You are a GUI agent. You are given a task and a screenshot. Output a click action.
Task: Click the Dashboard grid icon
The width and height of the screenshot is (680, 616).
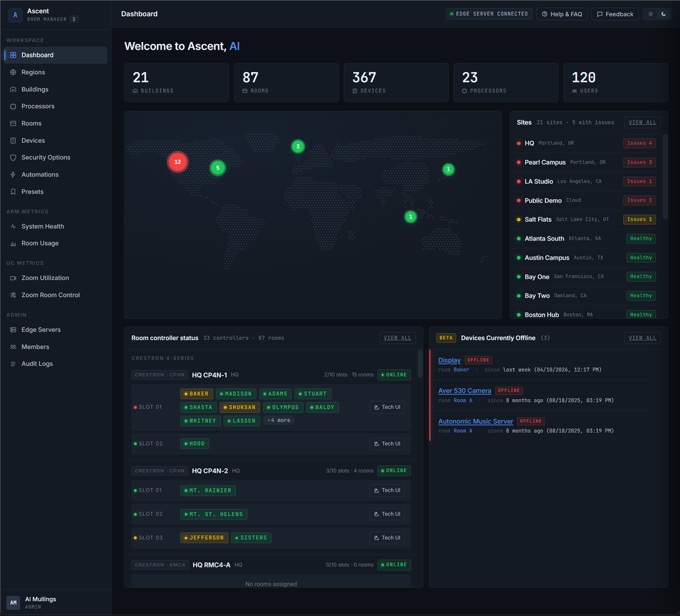click(x=13, y=55)
